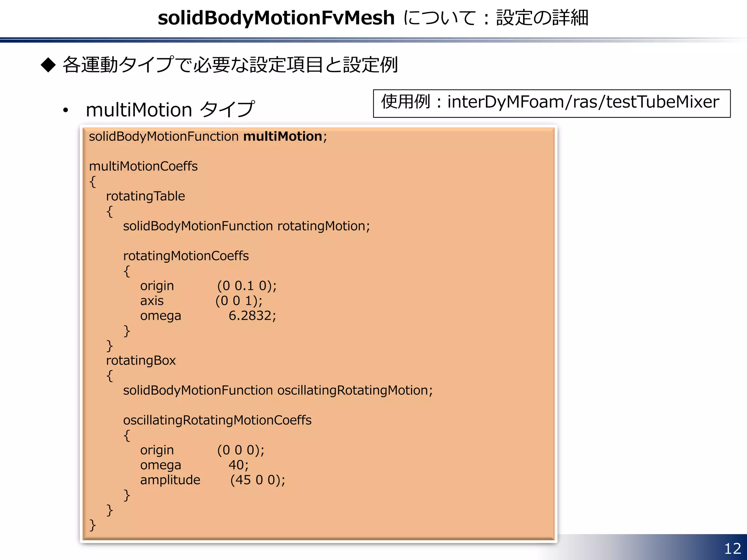Click the interDyMFoam/ras/testTubeMixer usage example box
The width and height of the screenshot is (747, 560).
[551, 103]
